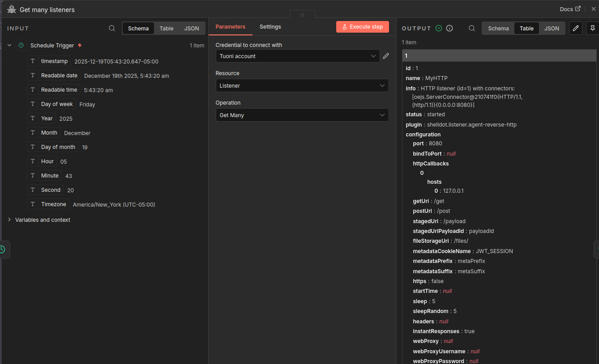Open the Docs link

570,9
